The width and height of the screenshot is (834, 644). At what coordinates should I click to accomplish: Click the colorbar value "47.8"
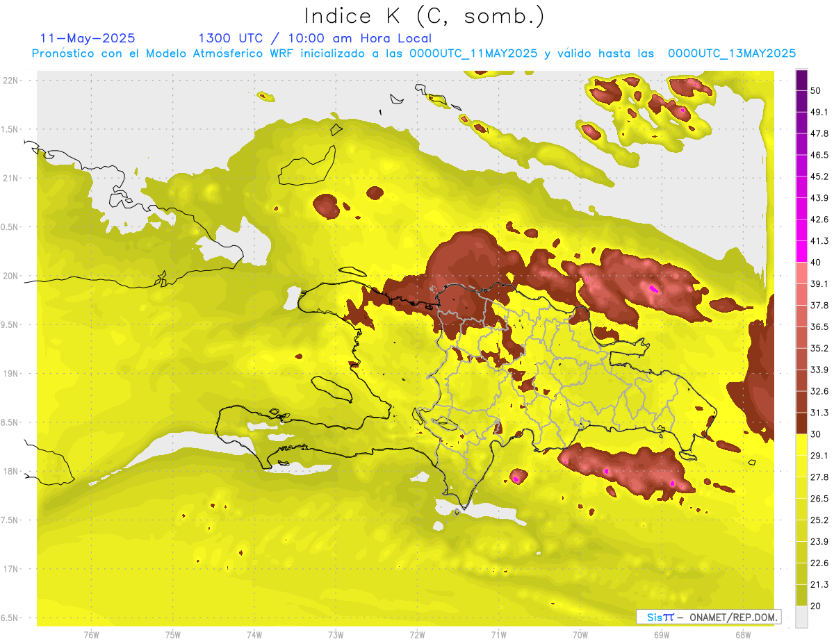(819, 133)
